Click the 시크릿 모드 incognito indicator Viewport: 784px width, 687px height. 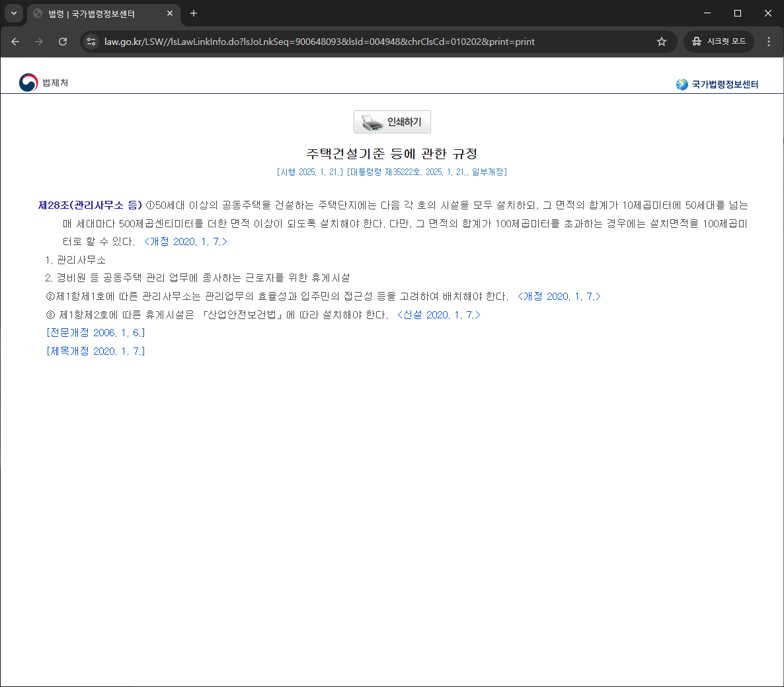[719, 42]
